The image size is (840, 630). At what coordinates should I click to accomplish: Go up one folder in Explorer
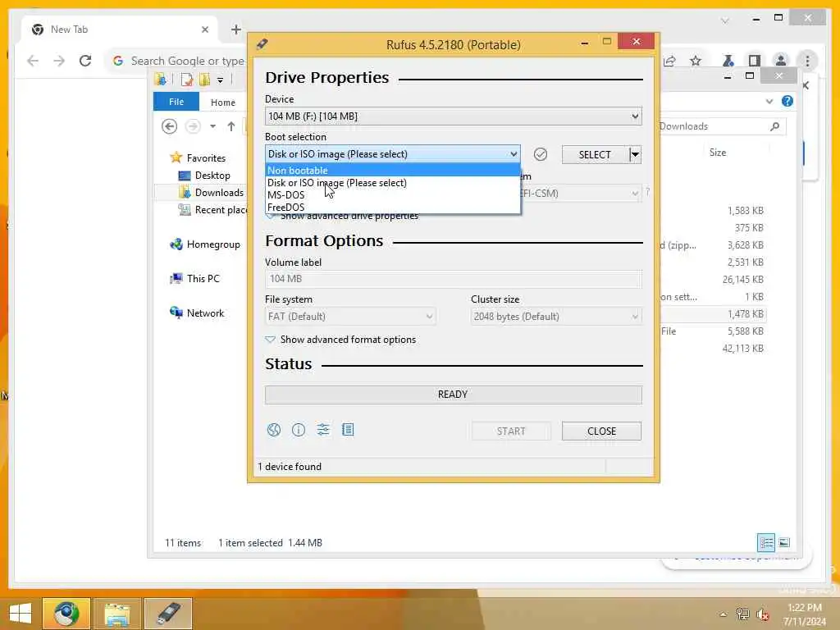(231, 126)
